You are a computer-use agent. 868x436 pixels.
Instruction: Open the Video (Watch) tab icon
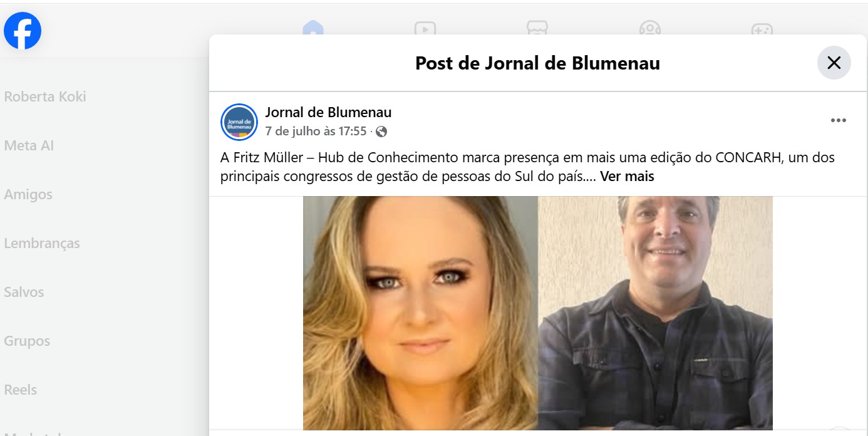point(425,28)
